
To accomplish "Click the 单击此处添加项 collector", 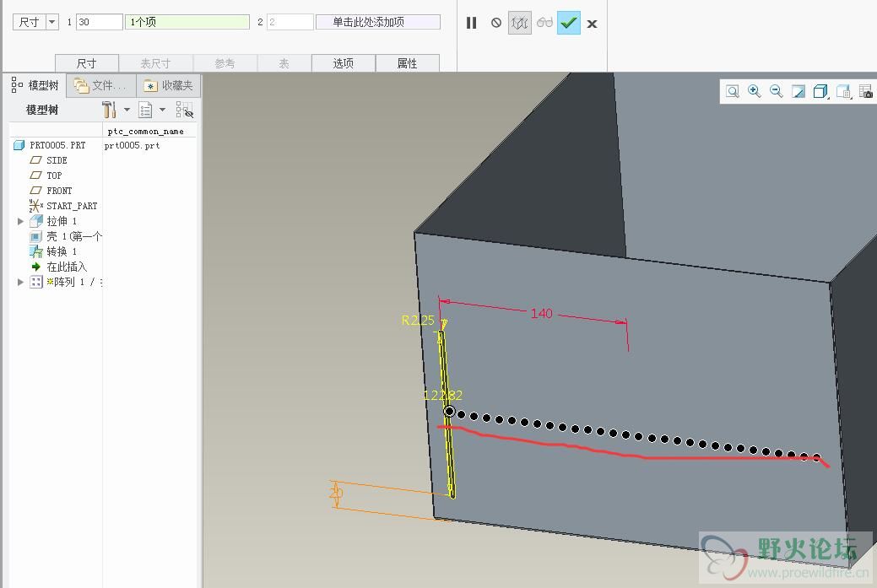I will point(378,22).
